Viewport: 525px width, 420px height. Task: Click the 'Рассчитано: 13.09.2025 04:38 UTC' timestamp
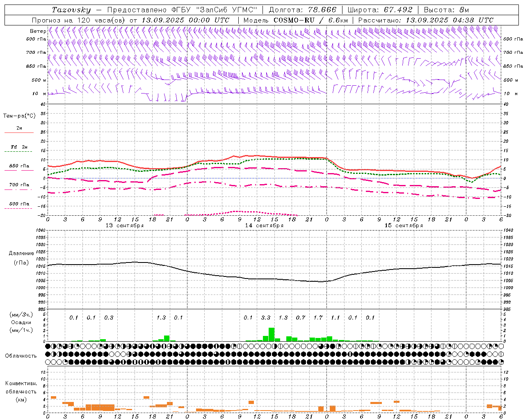pos(426,20)
